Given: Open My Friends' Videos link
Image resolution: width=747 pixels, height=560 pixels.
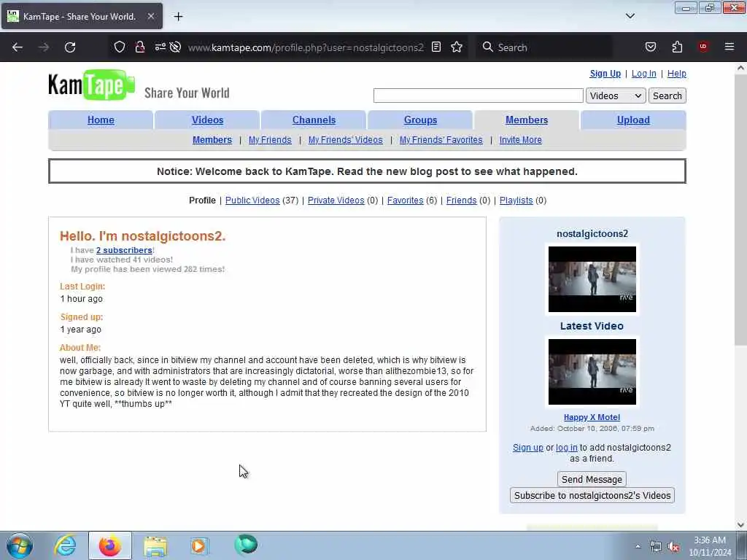Looking at the screenshot, I should 345,140.
